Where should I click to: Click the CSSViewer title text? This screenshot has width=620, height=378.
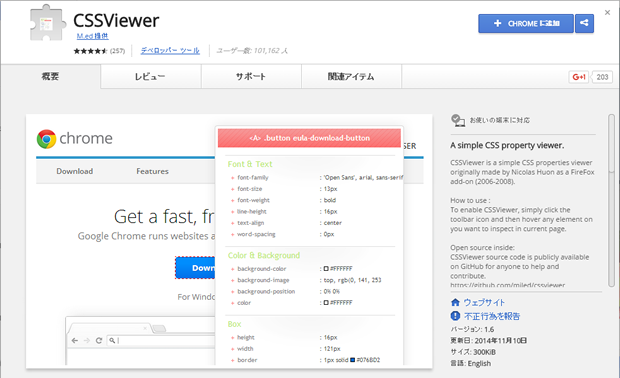click(x=116, y=21)
